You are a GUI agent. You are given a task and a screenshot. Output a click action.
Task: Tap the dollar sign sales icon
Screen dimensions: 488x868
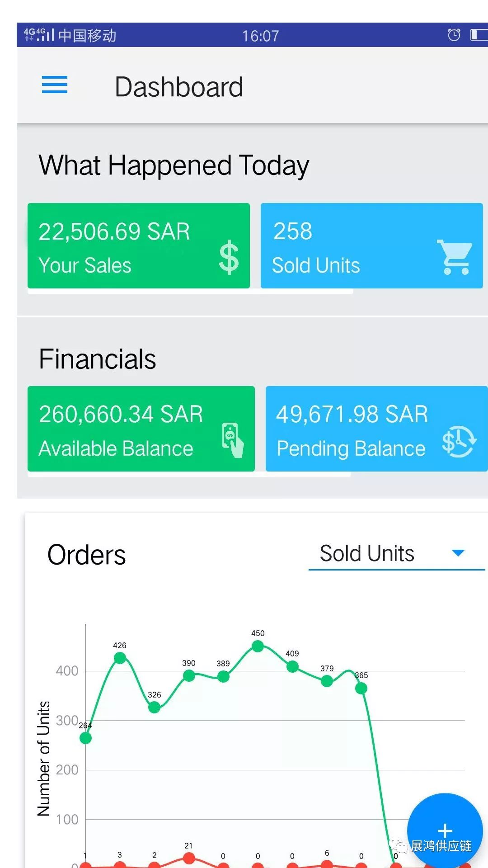pyautogui.click(x=229, y=257)
